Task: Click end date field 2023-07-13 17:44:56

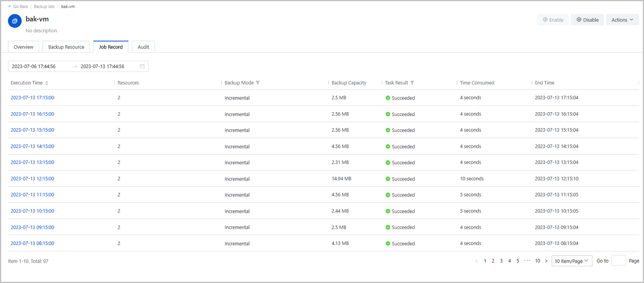Action: (103, 67)
